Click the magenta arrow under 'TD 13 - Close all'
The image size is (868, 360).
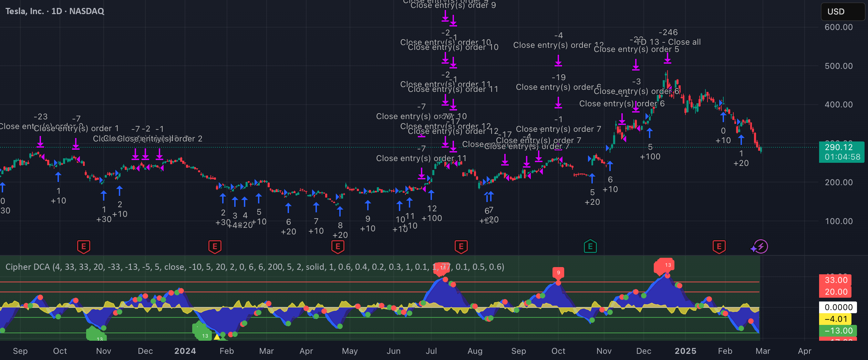tap(668, 58)
